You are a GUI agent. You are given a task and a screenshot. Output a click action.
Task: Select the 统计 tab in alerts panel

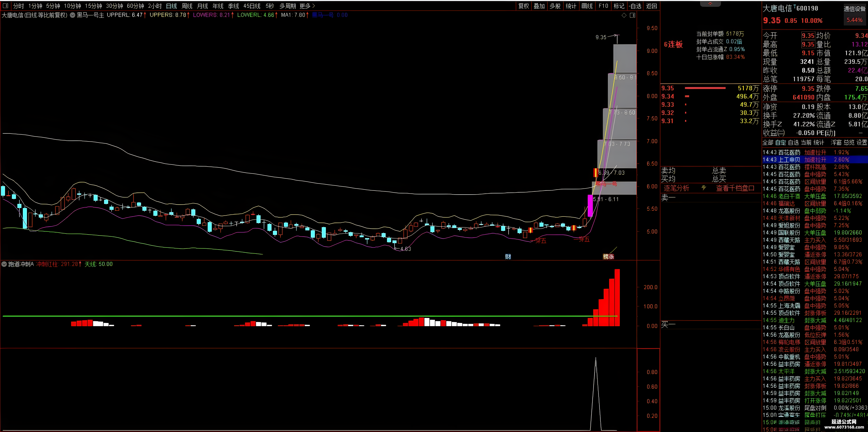point(819,142)
